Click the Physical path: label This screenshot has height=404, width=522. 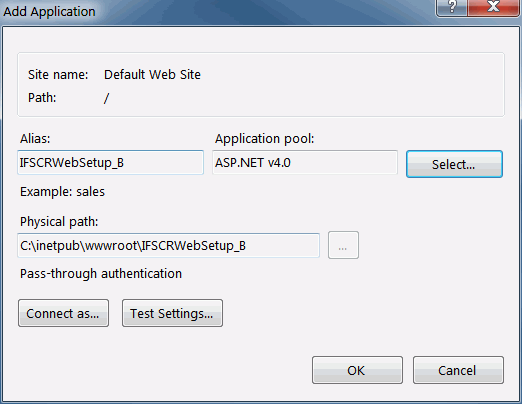click(59, 222)
